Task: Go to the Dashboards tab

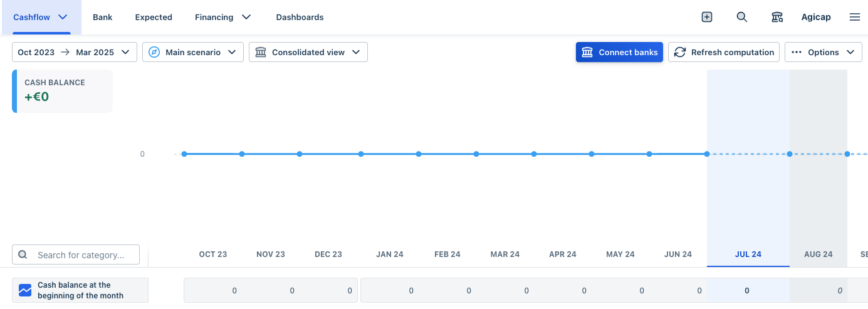Action: coord(300,17)
